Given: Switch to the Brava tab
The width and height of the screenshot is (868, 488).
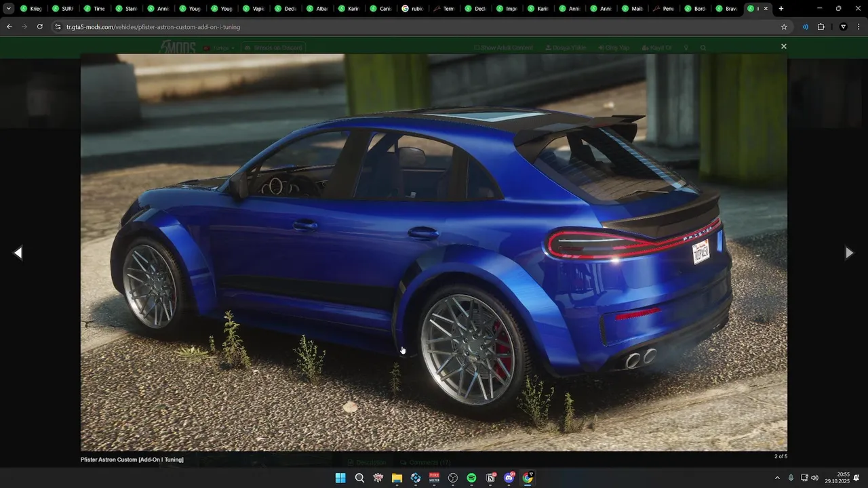Looking at the screenshot, I should 726,9.
